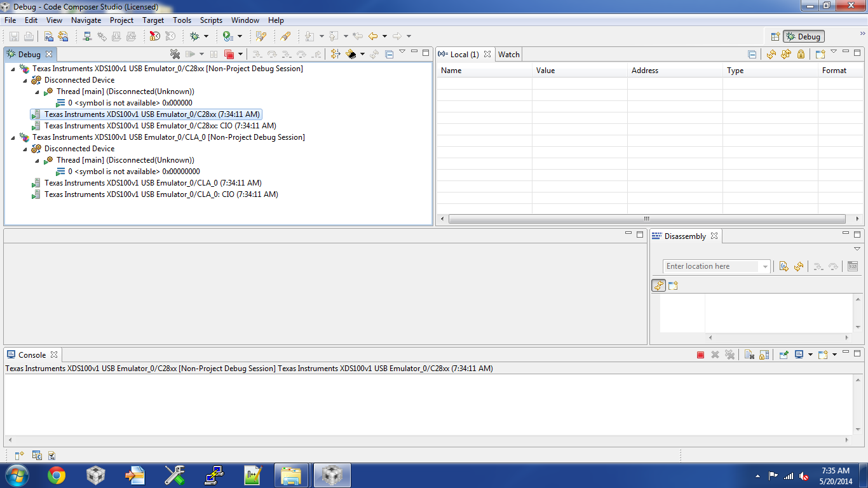Click the Type column header
This screenshot has height=488, width=868.
[770, 71]
